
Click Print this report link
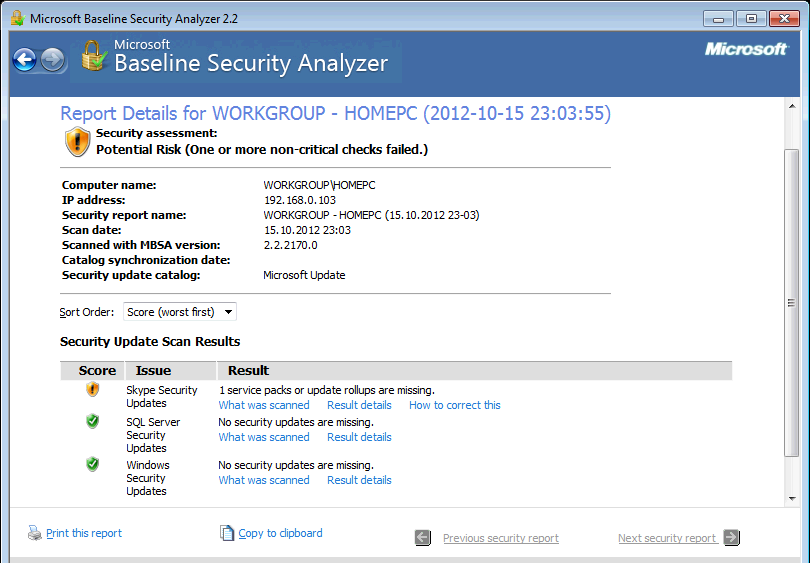(x=84, y=533)
